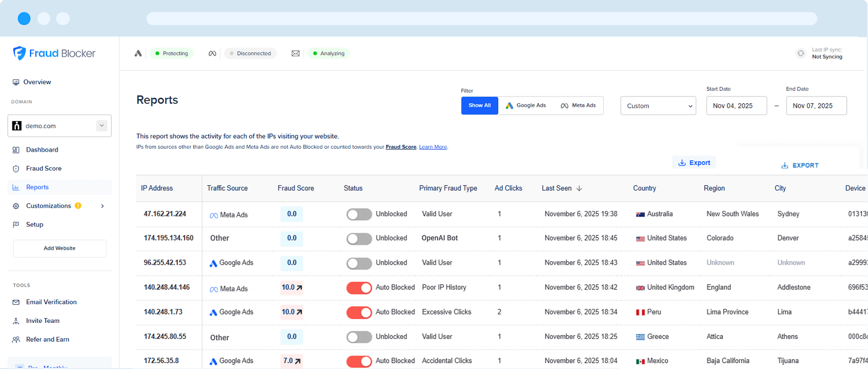
Task: Open the demo.com domain dropdown
Action: point(102,125)
